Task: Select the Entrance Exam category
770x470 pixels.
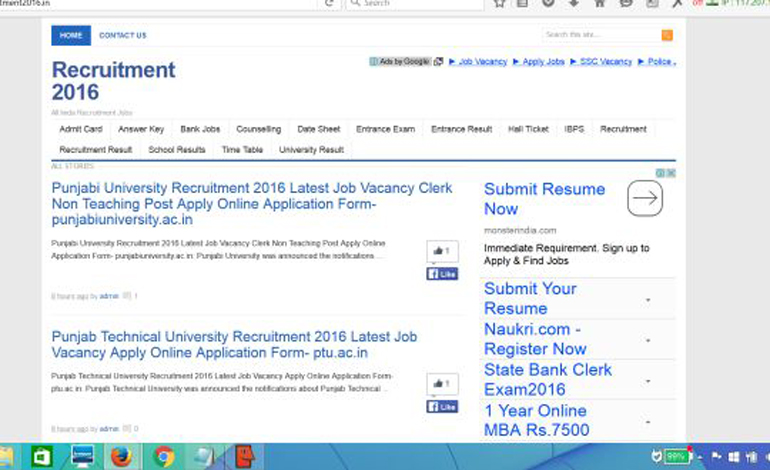Action: pos(385,129)
